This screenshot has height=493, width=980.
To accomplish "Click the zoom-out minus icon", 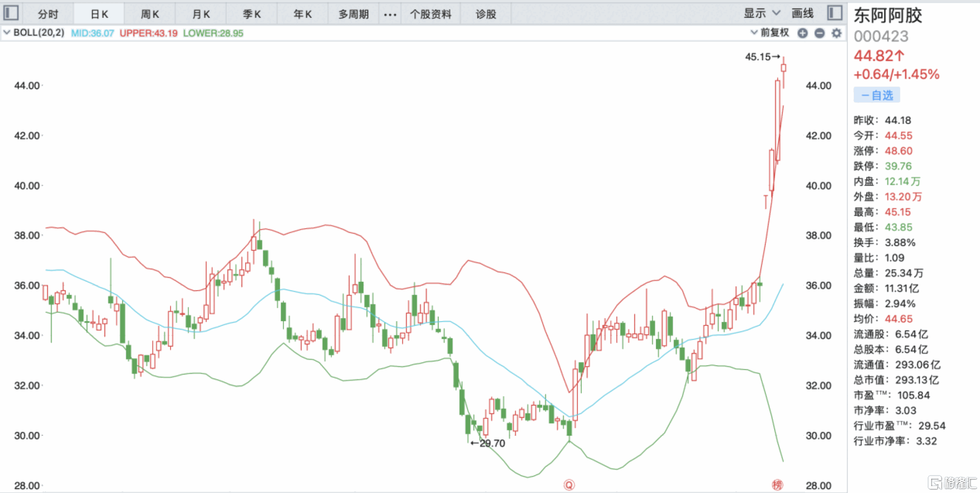I will click(x=819, y=33).
